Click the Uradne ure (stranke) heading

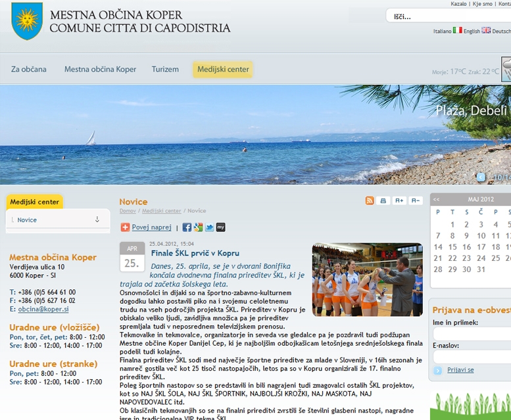click(x=53, y=363)
